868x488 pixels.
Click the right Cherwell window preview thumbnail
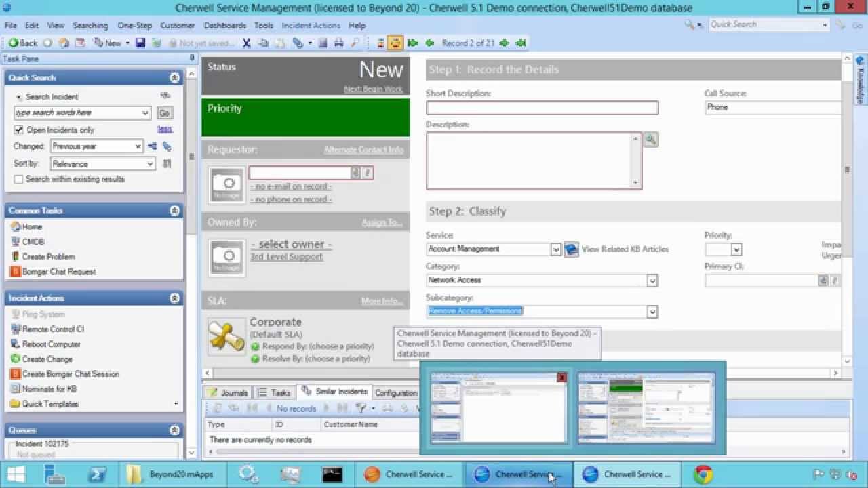646,407
